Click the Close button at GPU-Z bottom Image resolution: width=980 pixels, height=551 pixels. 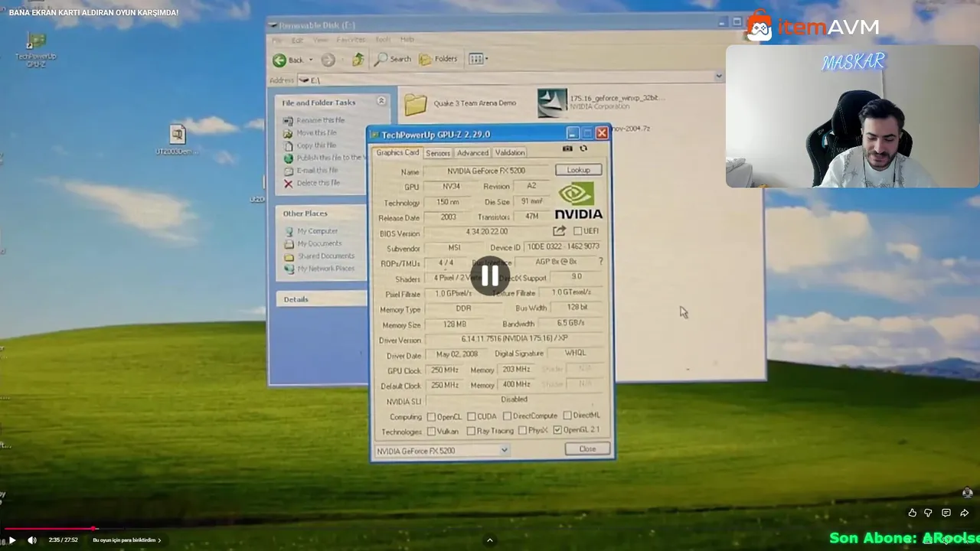click(587, 449)
